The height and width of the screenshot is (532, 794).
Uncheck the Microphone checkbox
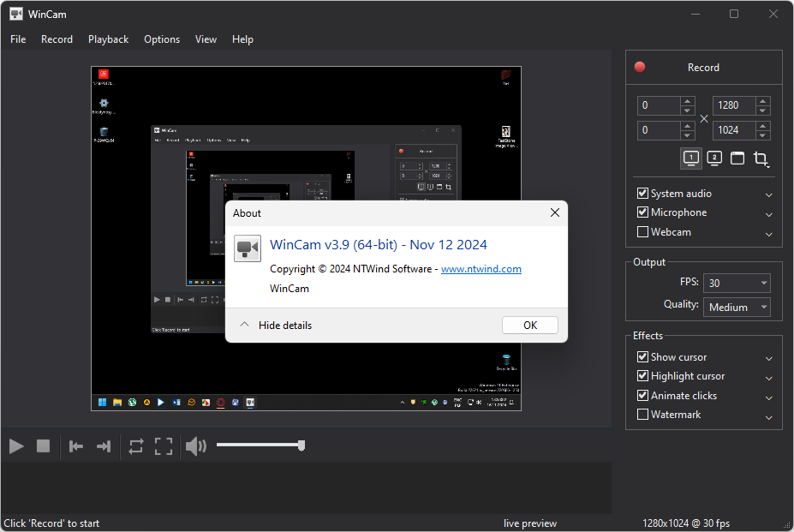pos(642,212)
